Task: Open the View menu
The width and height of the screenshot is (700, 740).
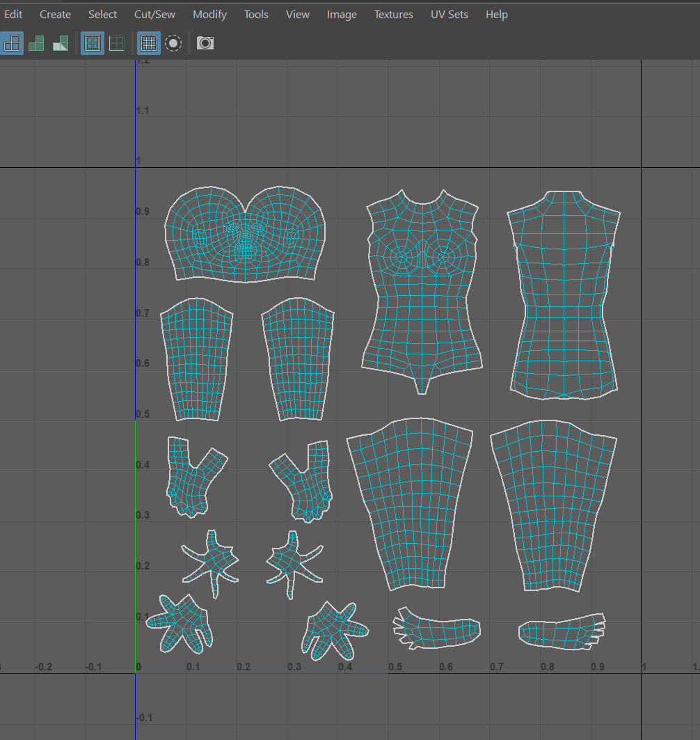Action: point(297,14)
